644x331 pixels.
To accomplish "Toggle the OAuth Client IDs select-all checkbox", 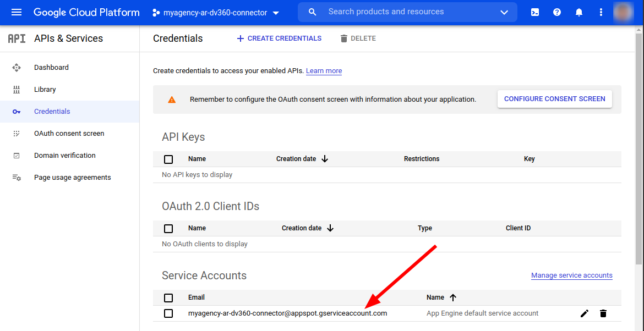I will click(168, 229).
